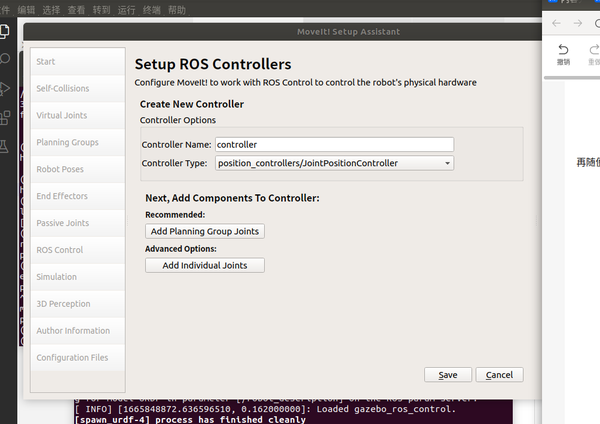The width and height of the screenshot is (600, 424).
Task: Click the undo (撤销) icon
Action: tap(564, 50)
